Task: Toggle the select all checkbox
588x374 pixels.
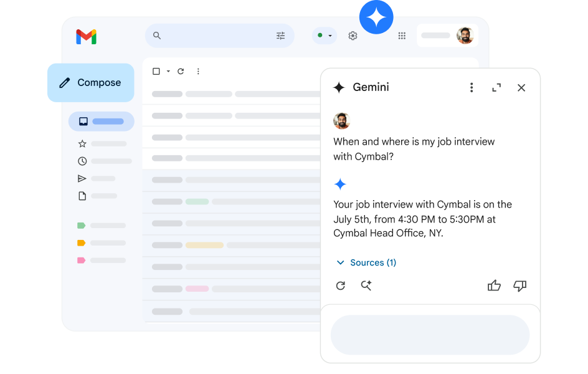Action: (156, 71)
